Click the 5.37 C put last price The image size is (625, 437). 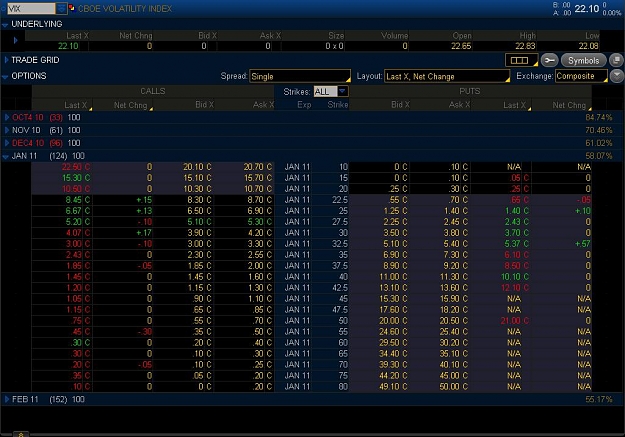(x=517, y=244)
